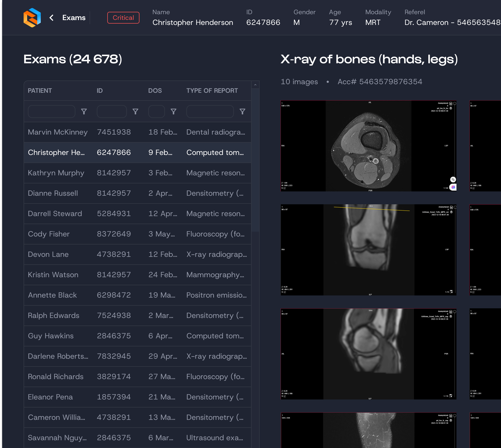Sort by the DOS column header
Image resolution: width=501 pixels, height=448 pixels.
coord(155,91)
